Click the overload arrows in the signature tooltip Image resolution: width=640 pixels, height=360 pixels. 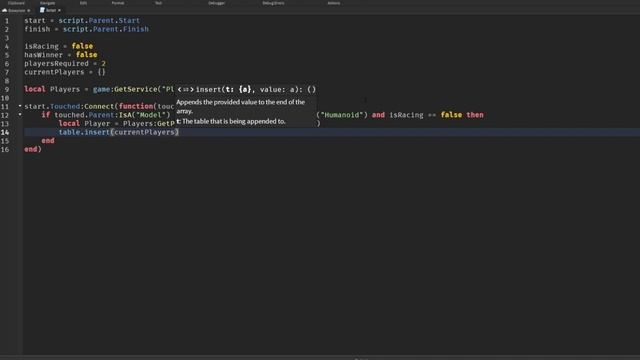coord(186,89)
